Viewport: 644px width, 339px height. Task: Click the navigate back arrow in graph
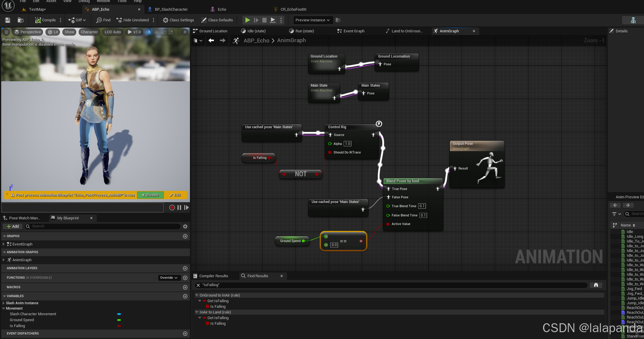[211, 41]
